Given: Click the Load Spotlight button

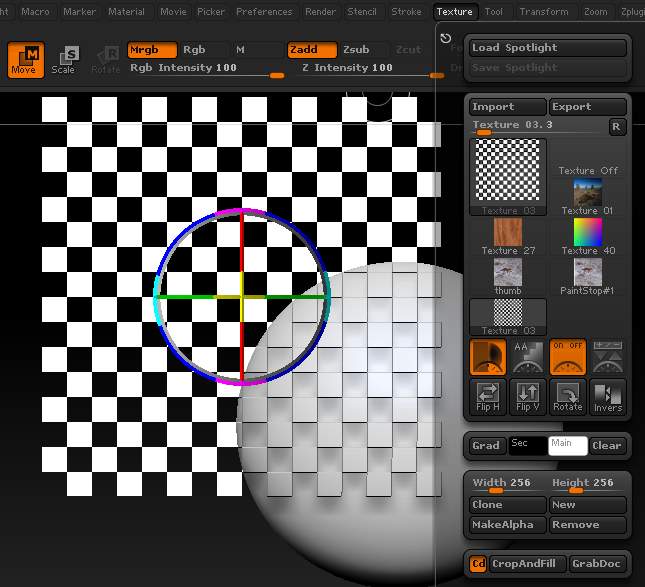Looking at the screenshot, I should pyautogui.click(x=548, y=48).
